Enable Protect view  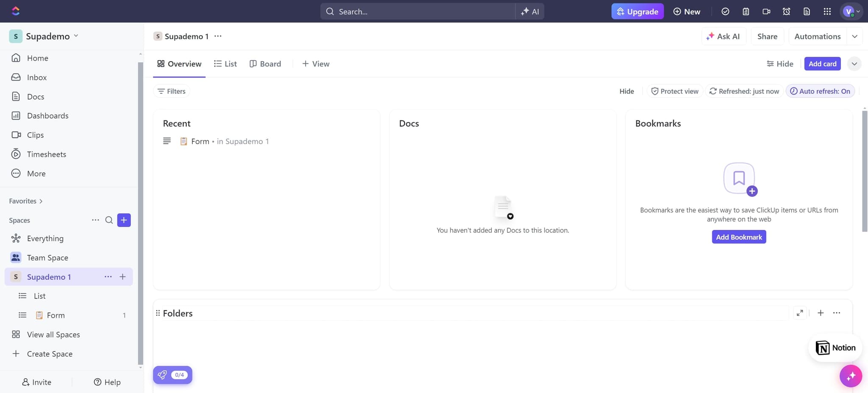pyautogui.click(x=675, y=91)
